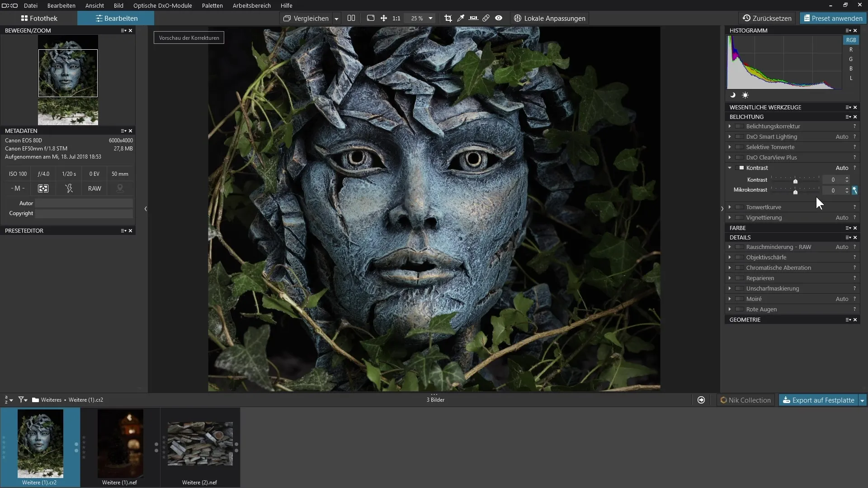Open help for Belichtungskorrektur
The width and height of the screenshot is (868, 488).
coord(854,126)
